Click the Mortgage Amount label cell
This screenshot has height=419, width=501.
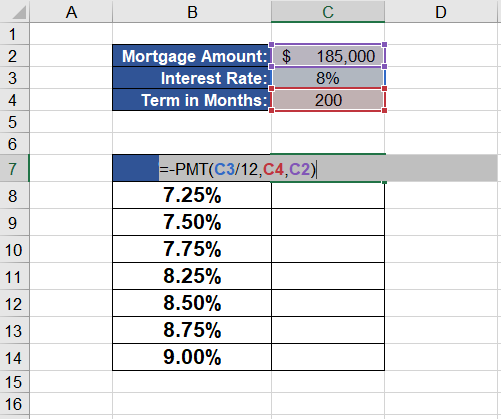click(192, 56)
